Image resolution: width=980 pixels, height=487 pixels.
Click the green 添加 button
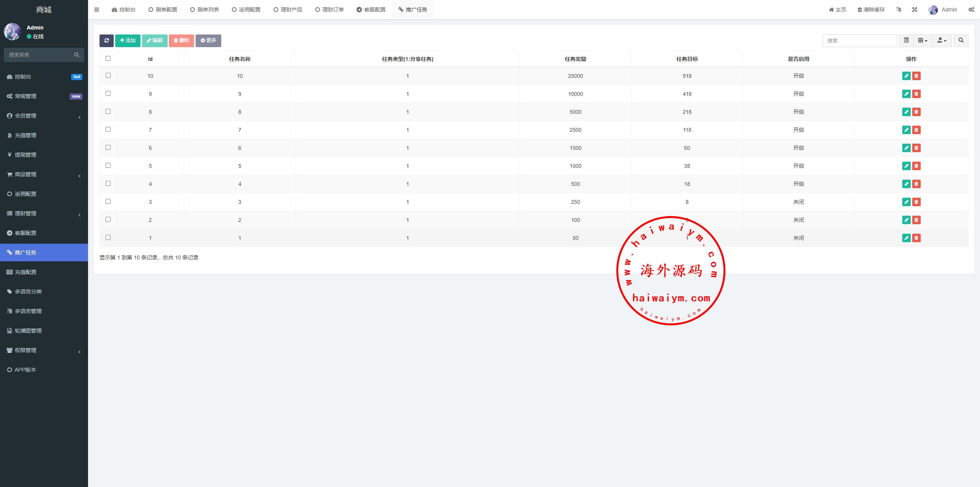click(128, 41)
